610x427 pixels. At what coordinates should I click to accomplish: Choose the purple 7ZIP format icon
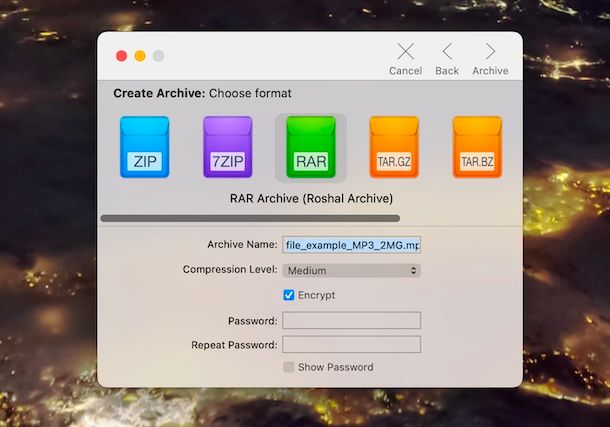tap(228, 148)
